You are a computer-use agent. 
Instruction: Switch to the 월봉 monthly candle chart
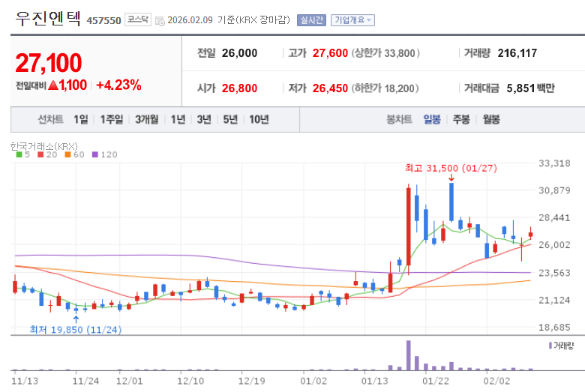pos(491,119)
